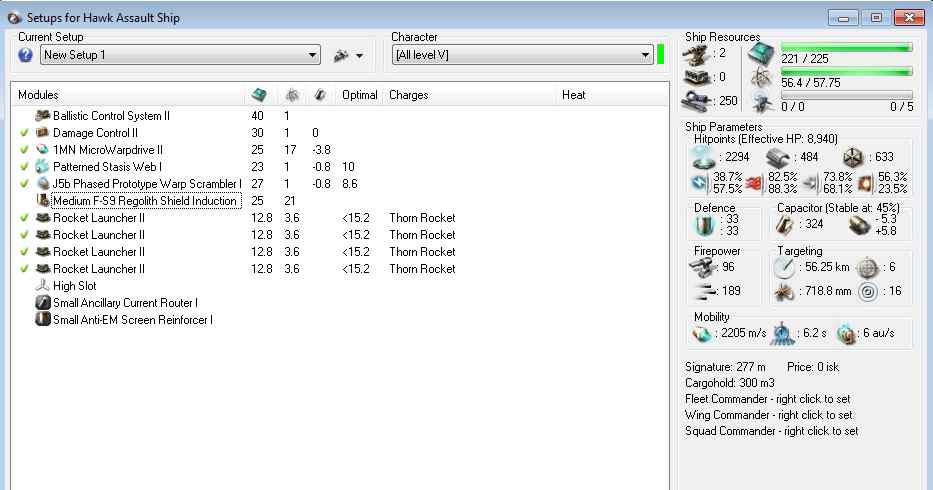
Task: Sort by the powergrid column header icon
Action: point(292,95)
